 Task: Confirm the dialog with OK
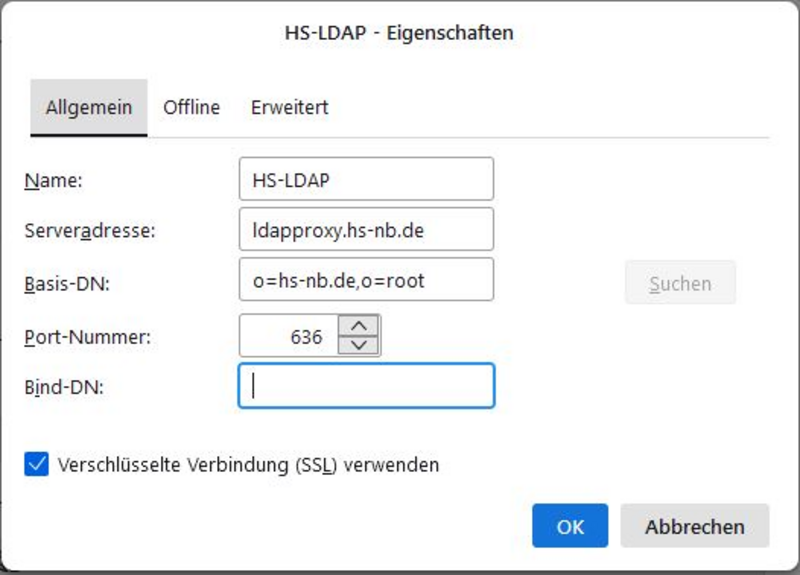(x=570, y=526)
